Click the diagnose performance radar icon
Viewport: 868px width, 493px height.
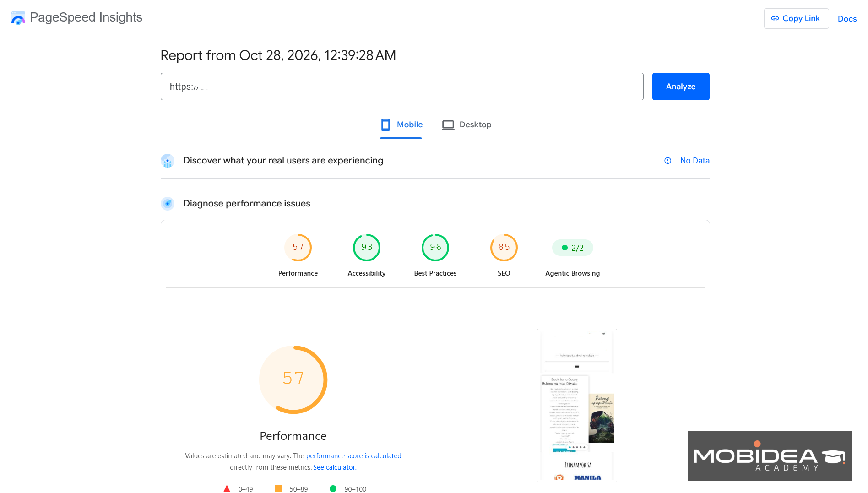168,203
